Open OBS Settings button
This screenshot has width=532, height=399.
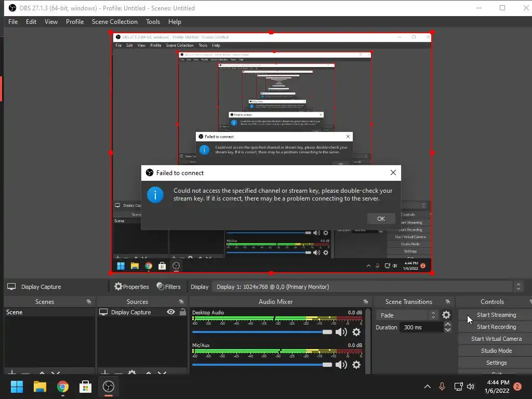coord(496,363)
